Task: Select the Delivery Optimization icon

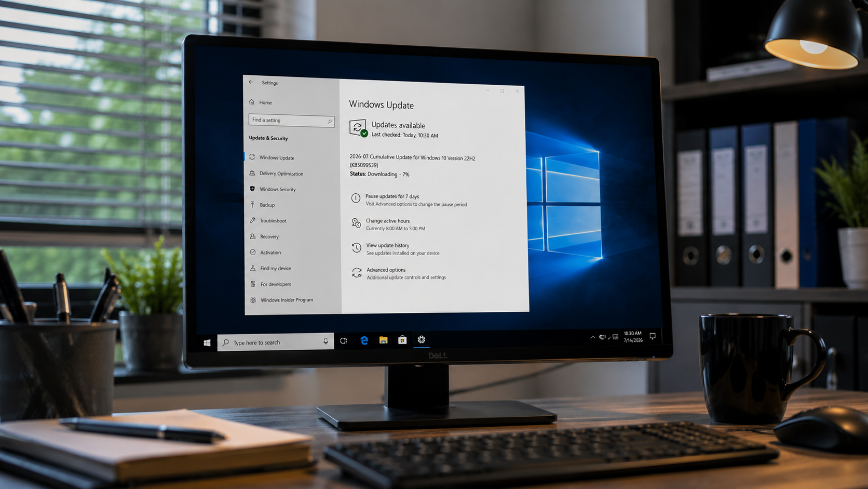Action: pos(252,173)
